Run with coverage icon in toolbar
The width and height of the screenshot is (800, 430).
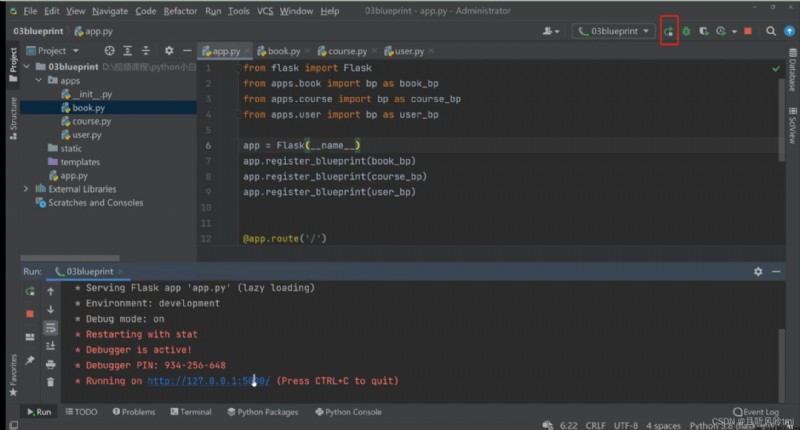point(704,32)
